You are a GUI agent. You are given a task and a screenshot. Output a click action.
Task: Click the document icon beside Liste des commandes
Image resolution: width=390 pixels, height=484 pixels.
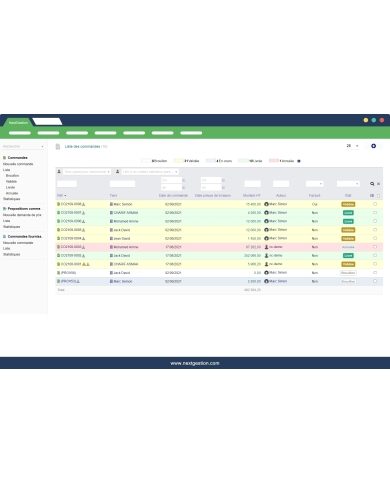(58, 146)
